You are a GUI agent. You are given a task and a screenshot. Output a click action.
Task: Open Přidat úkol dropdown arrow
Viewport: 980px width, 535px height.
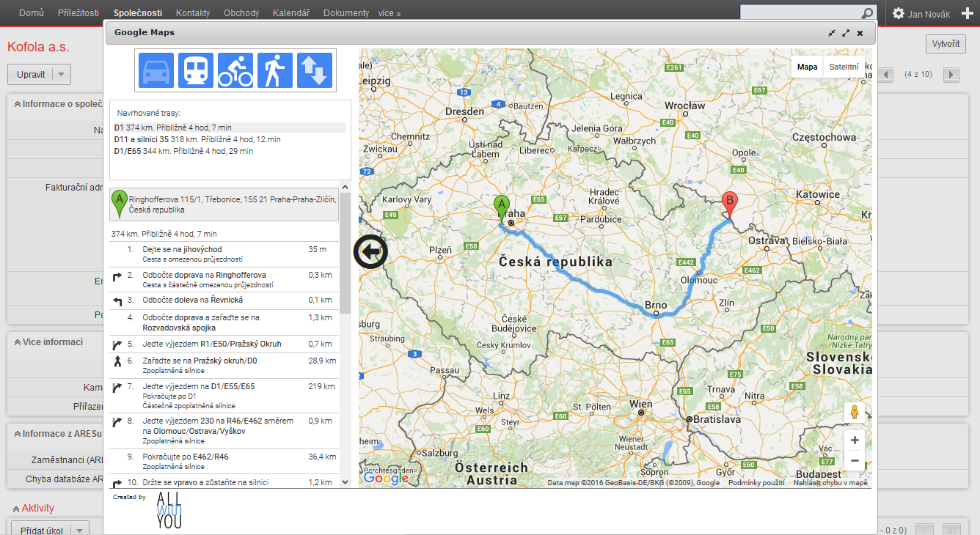pos(79,530)
